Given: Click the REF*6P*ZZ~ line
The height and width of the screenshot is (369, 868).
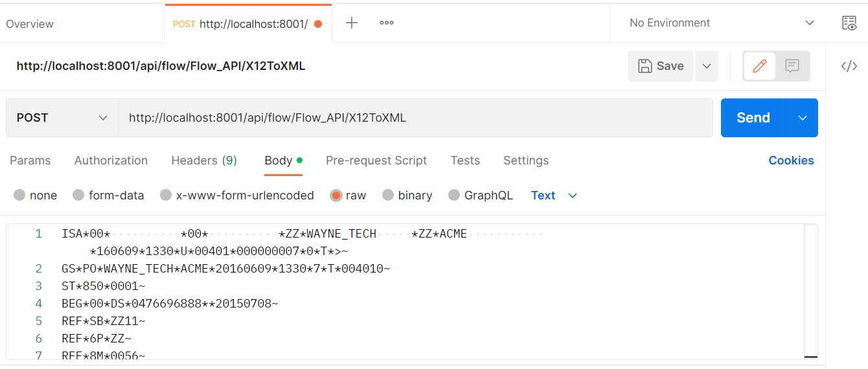Looking at the screenshot, I should pyautogui.click(x=97, y=339).
